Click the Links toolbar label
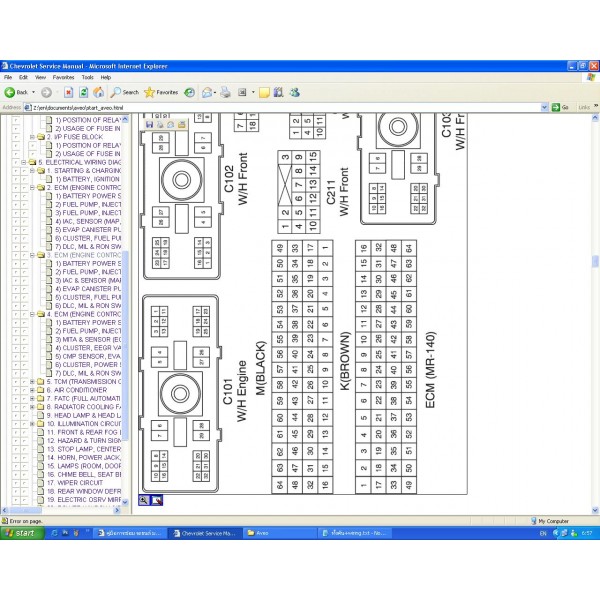 pos(584,108)
